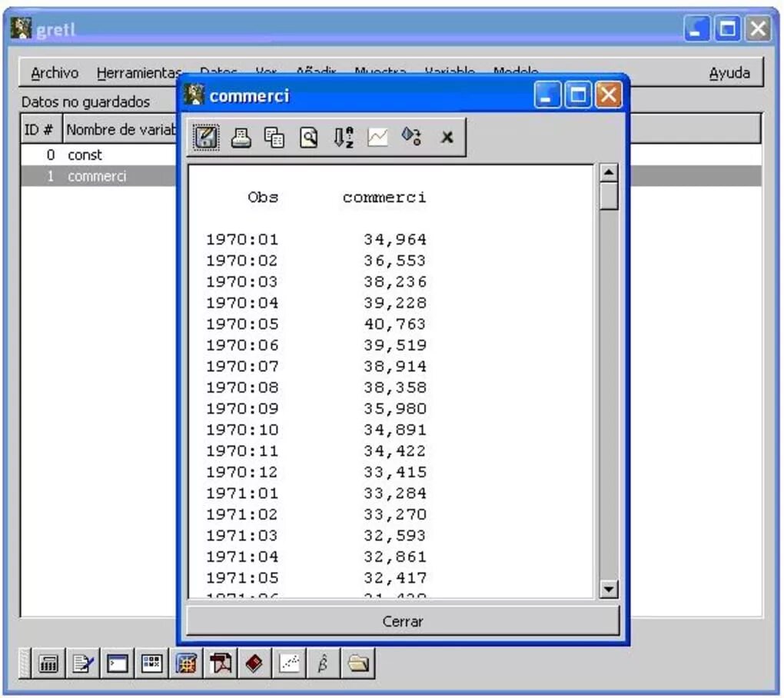Screen dimensions: 784x698
Task: Click scroll-up arrow in commerci window
Action: pyautogui.click(x=609, y=172)
